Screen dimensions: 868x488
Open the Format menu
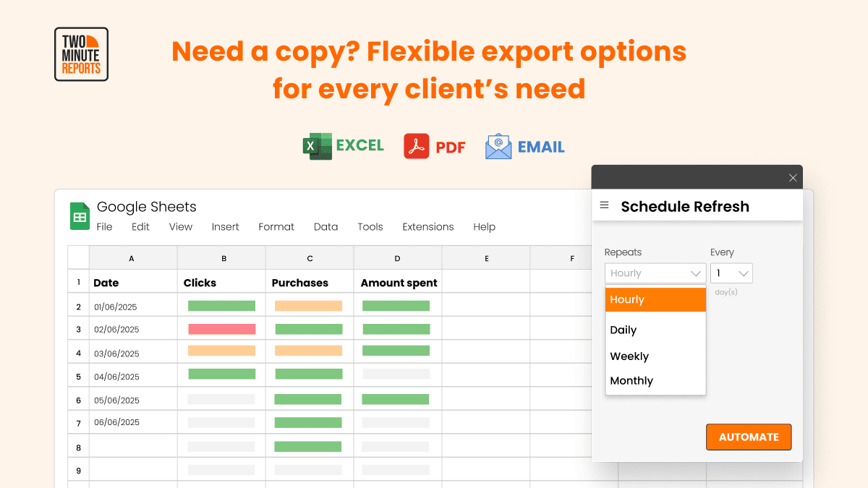[x=276, y=227]
